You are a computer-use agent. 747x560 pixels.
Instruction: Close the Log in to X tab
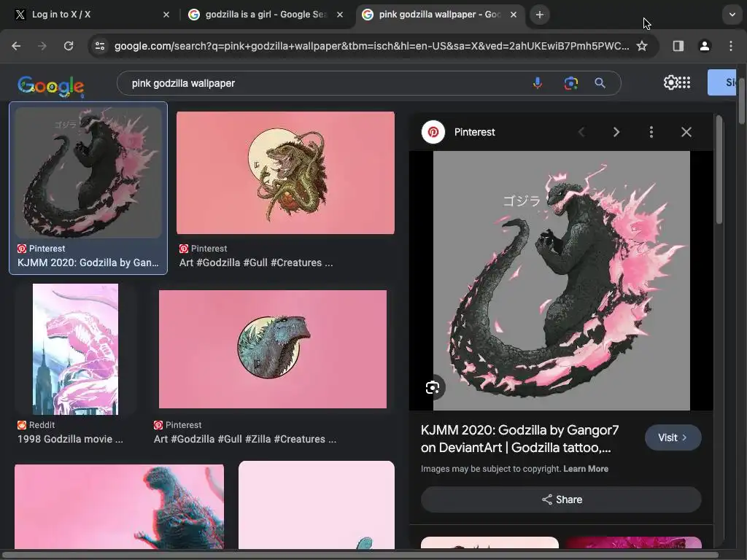[x=166, y=15]
